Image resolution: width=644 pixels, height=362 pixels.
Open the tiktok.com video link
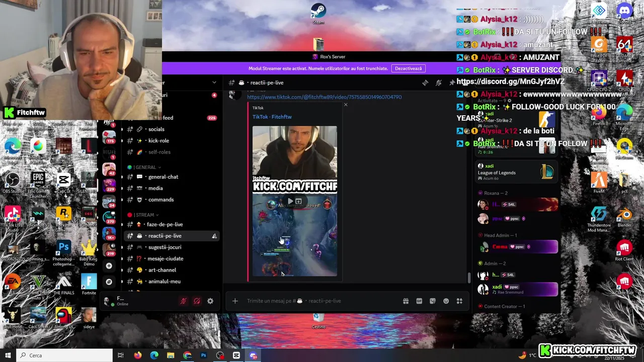[x=325, y=97]
